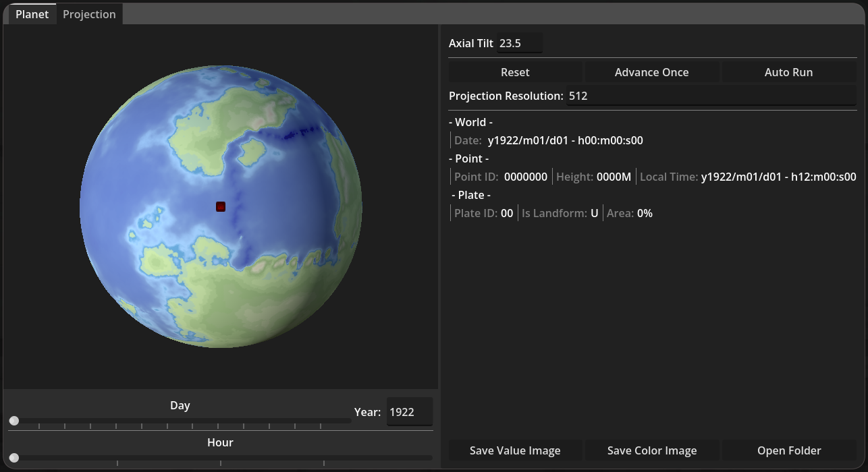
Task: Click the Local Time value
Action: (x=778, y=177)
